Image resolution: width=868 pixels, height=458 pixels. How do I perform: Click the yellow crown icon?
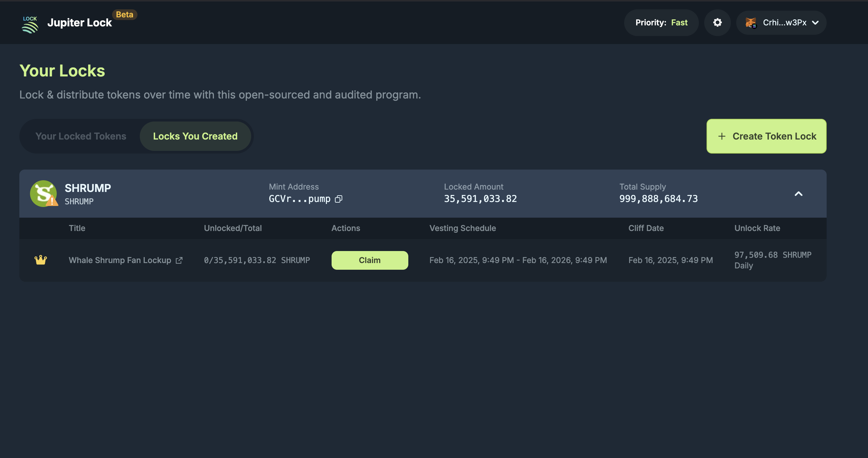(41, 260)
